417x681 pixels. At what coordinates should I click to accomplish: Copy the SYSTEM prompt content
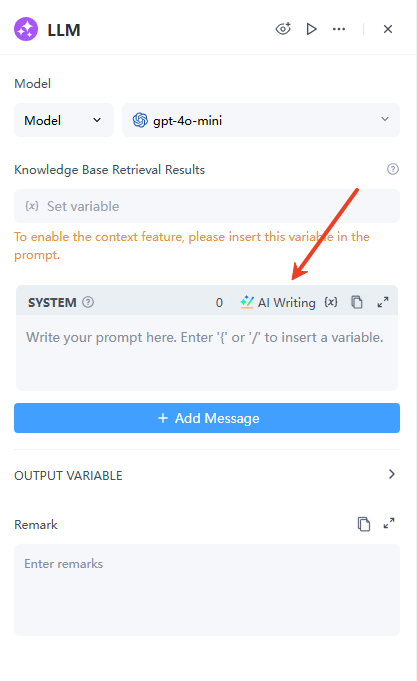pyautogui.click(x=357, y=302)
